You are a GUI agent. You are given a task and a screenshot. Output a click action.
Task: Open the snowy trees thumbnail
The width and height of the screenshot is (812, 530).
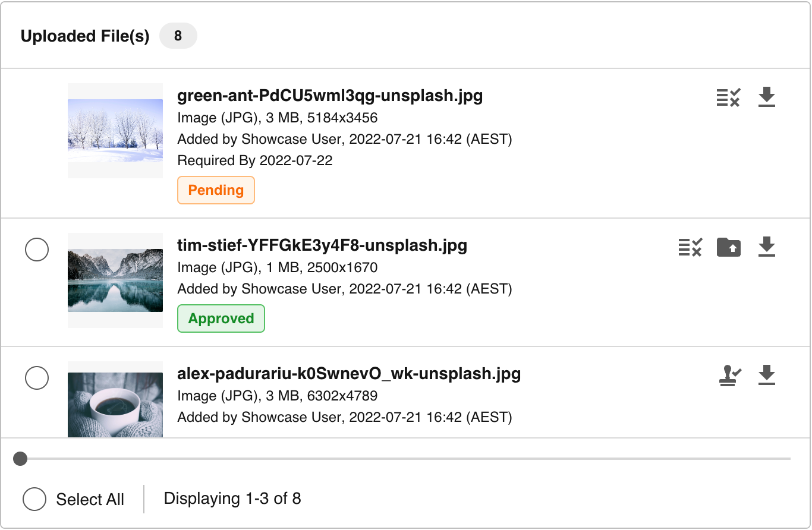(x=115, y=131)
